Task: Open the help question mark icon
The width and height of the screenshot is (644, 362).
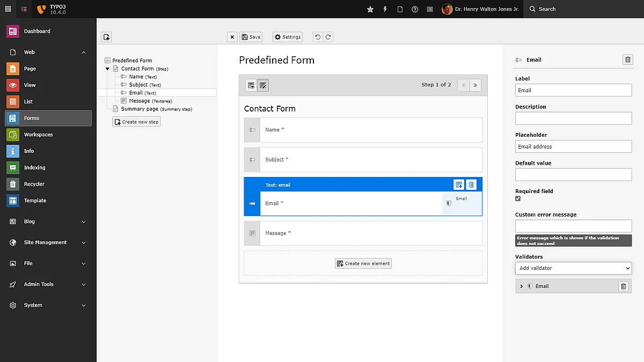Action: point(415,9)
